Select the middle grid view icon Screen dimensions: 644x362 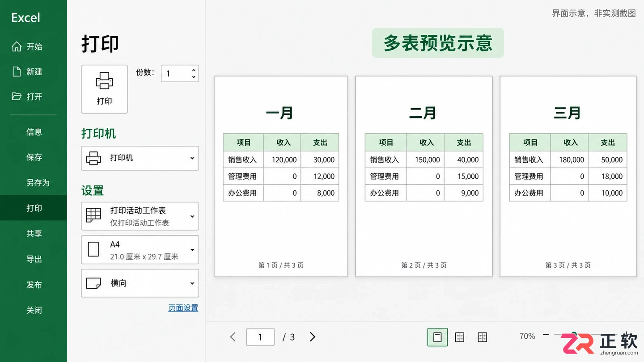pos(460,337)
